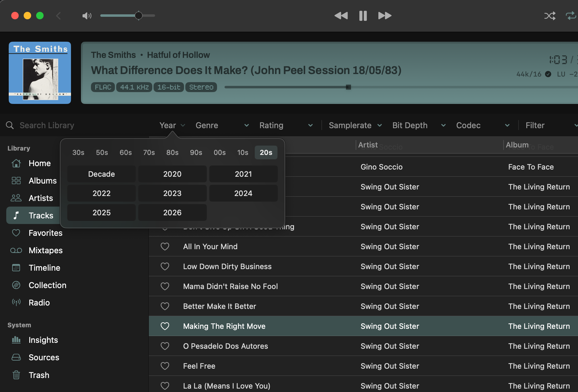Open Collection disc icon in sidebar
The image size is (578, 392).
[x=16, y=285]
